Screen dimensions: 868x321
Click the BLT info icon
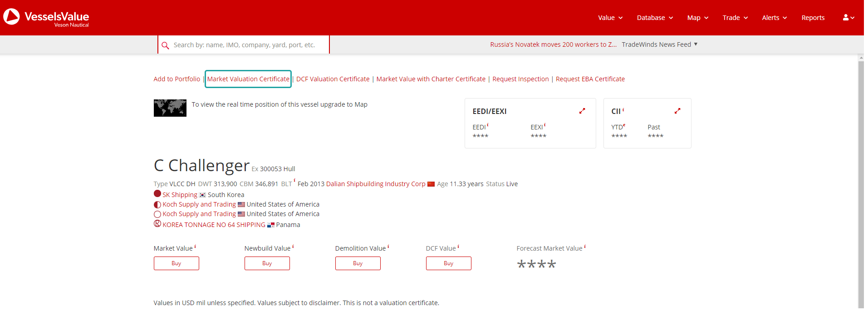[294, 181]
